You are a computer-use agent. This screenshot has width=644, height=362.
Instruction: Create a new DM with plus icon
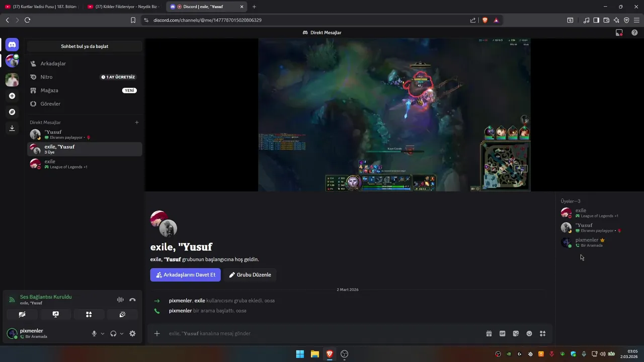click(x=136, y=122)
